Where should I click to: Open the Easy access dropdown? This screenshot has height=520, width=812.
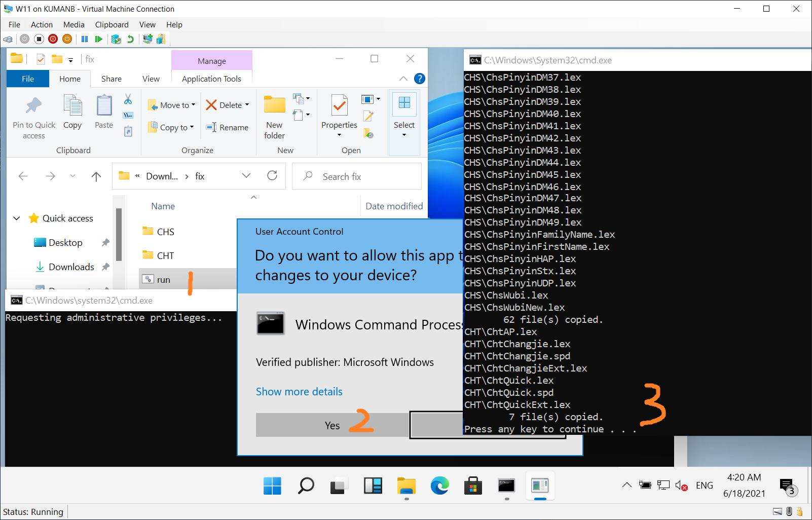coord(307,115)
